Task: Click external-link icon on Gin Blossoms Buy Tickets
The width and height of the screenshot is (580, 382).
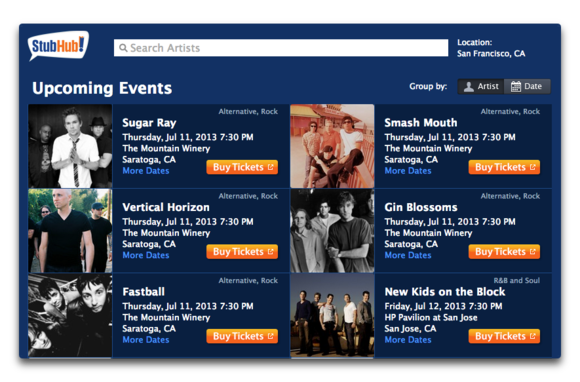Action: (533, 252)
